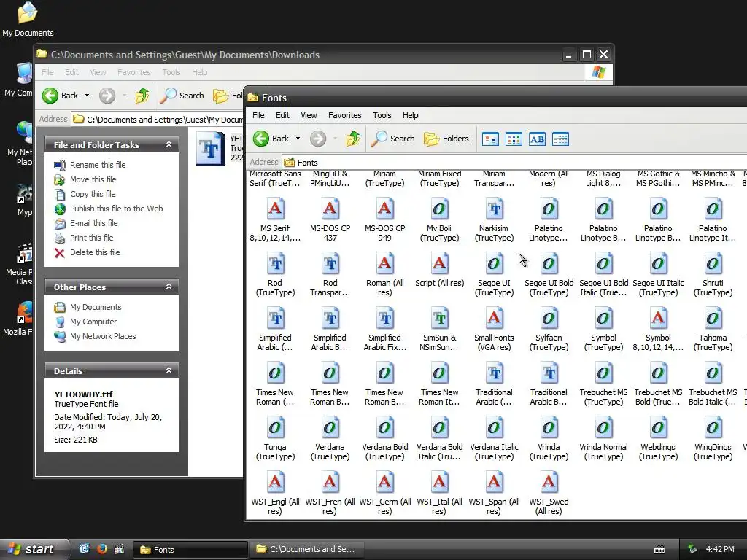
Task: Click Address field in Fonts window
Action: [x=514, y=163]
